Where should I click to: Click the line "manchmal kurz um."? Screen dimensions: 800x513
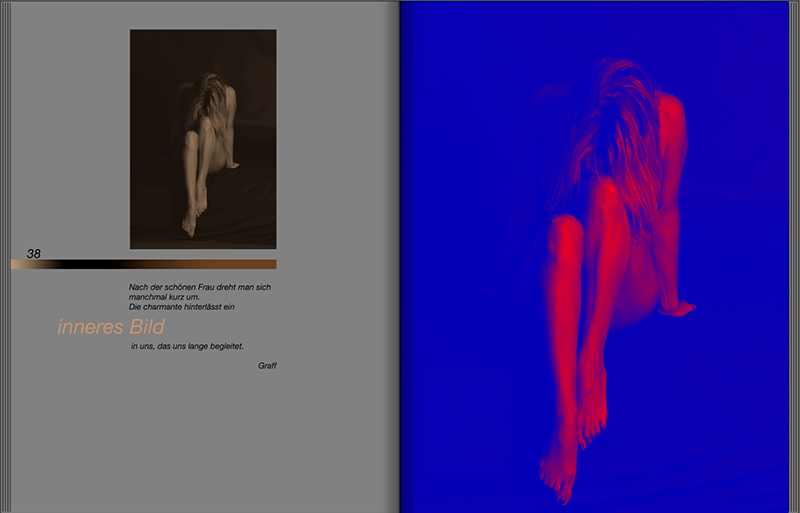pos(164,297)
